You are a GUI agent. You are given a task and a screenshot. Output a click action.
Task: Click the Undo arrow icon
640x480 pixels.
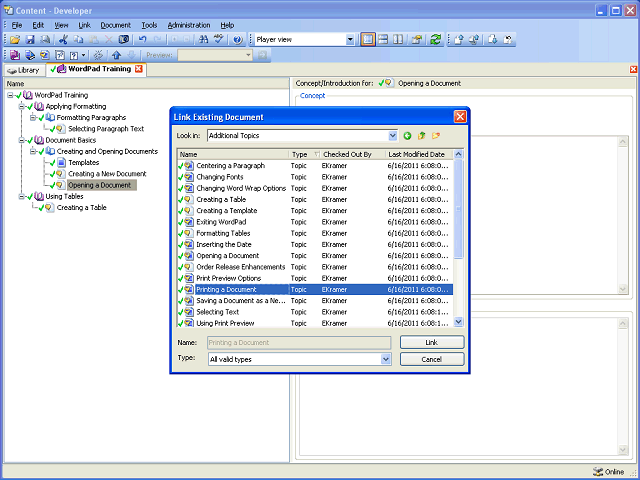pyautogui.click(x=142, y=39)
